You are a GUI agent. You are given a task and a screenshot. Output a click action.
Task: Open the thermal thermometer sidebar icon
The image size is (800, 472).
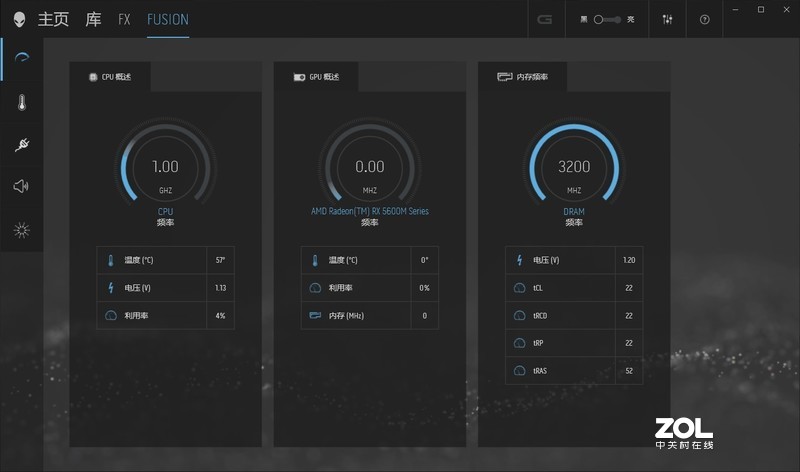[21, 103]
